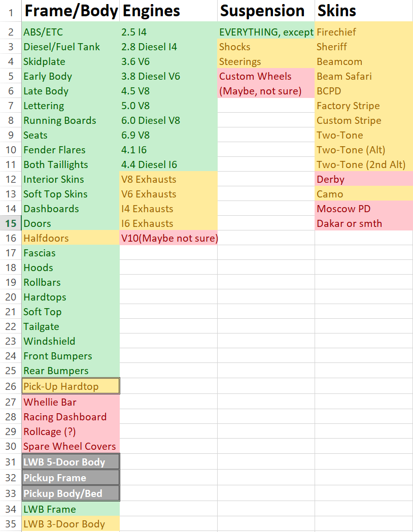This screenshot has height=532, width=413.
Task: Click the Pick-Up Hardtop cell
Action: 71,386
